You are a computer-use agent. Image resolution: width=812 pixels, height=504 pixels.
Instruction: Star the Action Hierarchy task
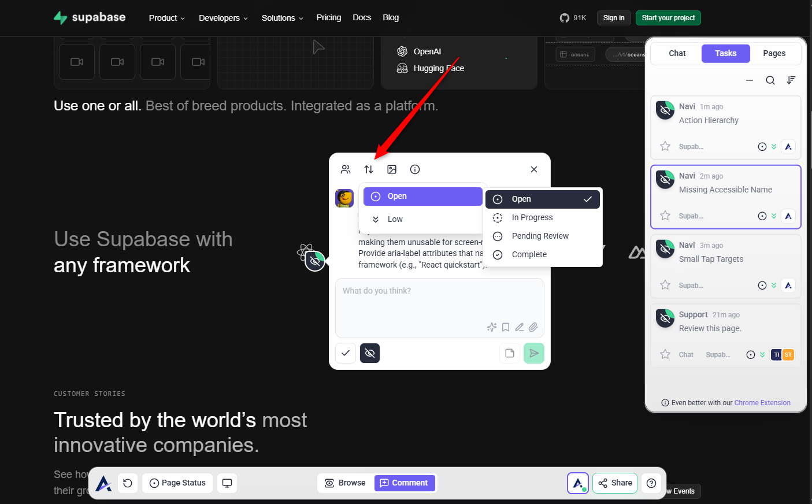[x=665, y=146]
